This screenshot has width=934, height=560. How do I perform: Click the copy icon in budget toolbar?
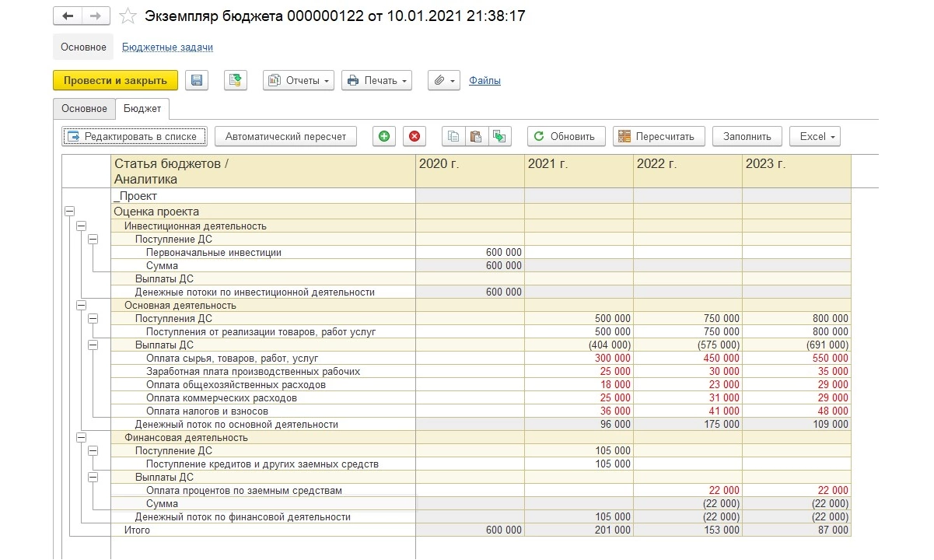[x=453, y=136]
